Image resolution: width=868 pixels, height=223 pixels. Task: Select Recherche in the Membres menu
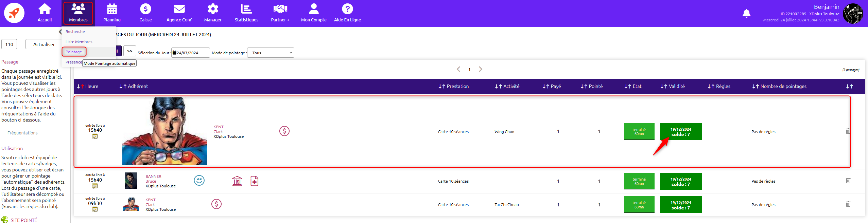click(x=75, y=32)
